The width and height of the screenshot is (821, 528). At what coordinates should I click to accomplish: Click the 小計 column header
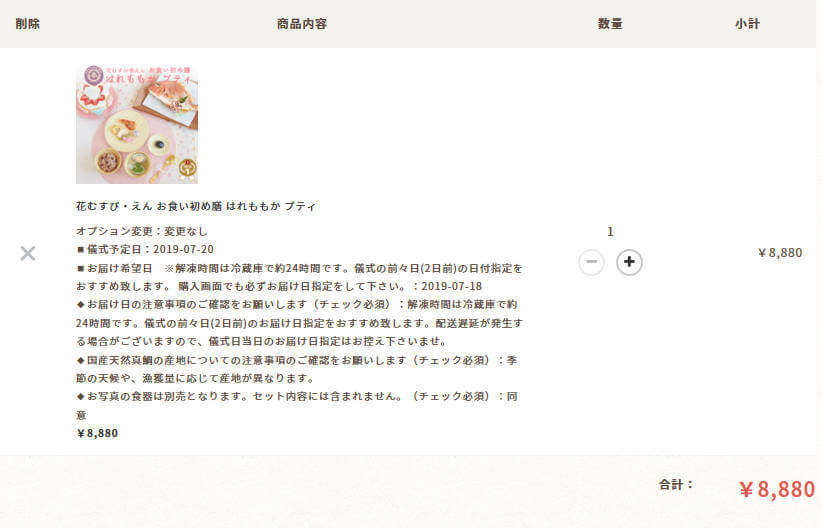747,24
